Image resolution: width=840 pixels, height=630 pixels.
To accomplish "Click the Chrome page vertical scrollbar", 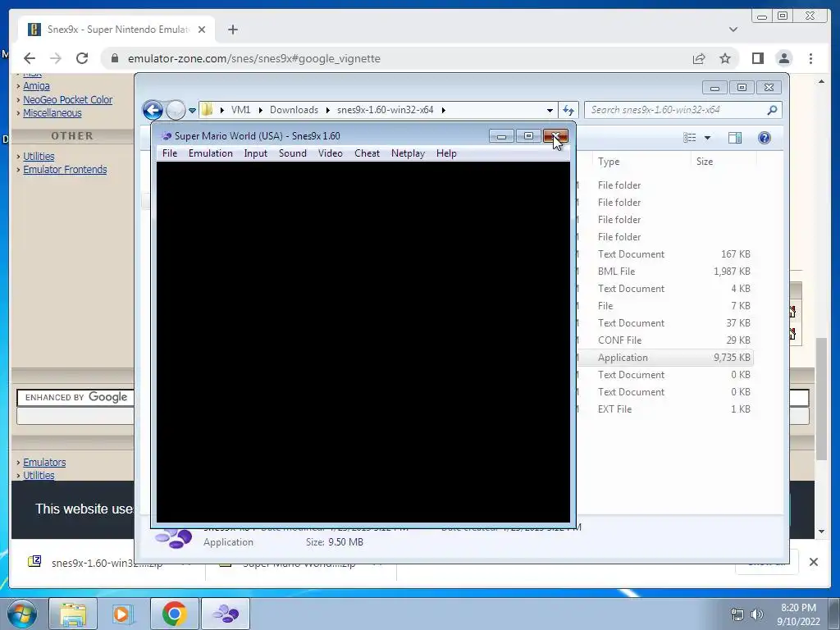I will (x=822, y=398).
